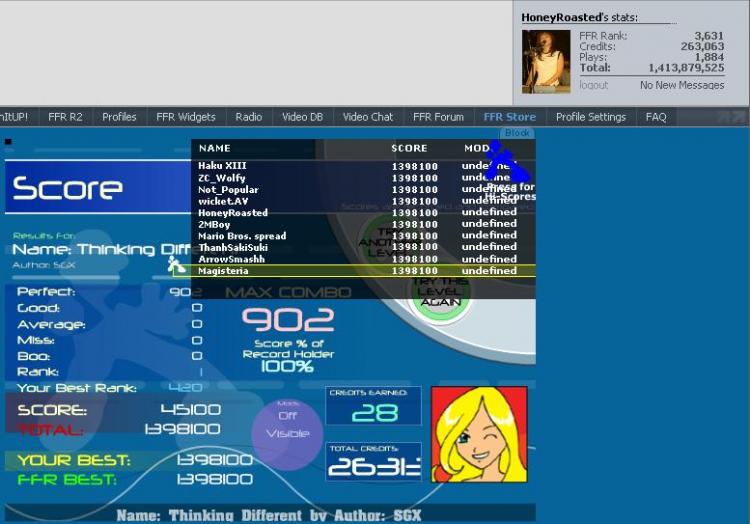Click HoneyRoasted's profile avatar photo
This screenshot has width=750, height=524.
[x=546, y=62]
